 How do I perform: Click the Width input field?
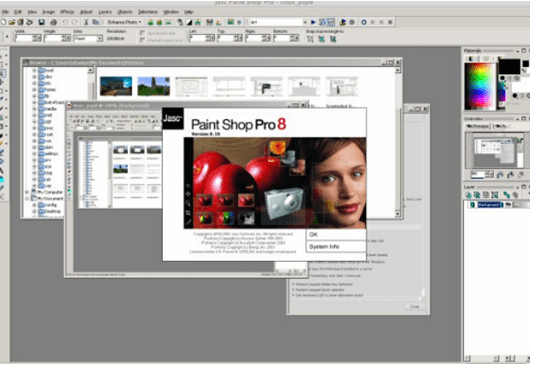pos(24,38)
